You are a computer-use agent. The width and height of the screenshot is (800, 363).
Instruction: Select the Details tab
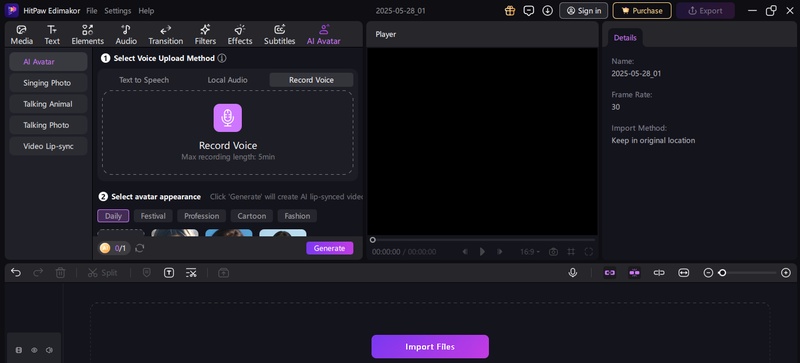point(625,38)
